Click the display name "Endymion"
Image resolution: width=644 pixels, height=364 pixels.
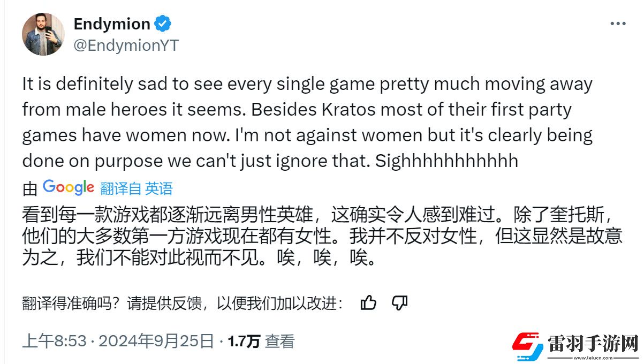coord(112,23)
